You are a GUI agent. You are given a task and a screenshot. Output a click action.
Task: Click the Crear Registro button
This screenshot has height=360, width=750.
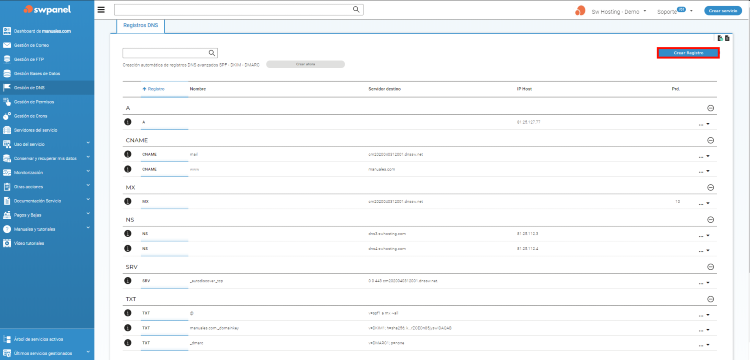[688, 53]
